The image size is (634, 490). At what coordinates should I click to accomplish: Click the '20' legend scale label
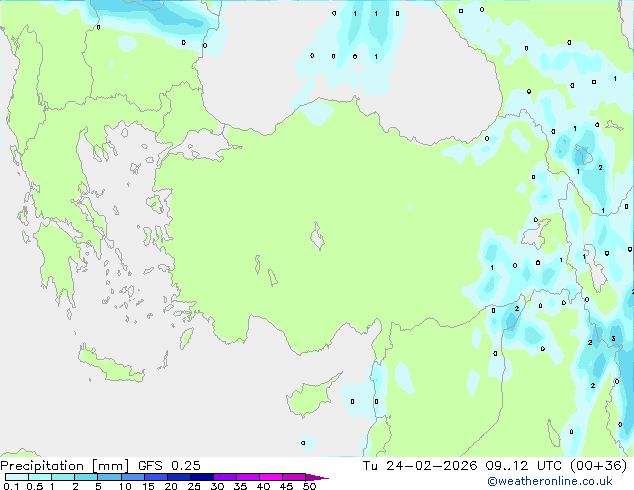pos(171,486)
